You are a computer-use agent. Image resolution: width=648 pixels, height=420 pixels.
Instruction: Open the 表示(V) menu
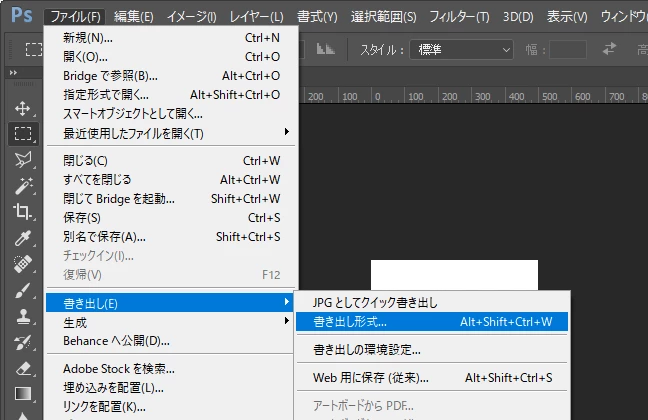[x=567, y=17]
